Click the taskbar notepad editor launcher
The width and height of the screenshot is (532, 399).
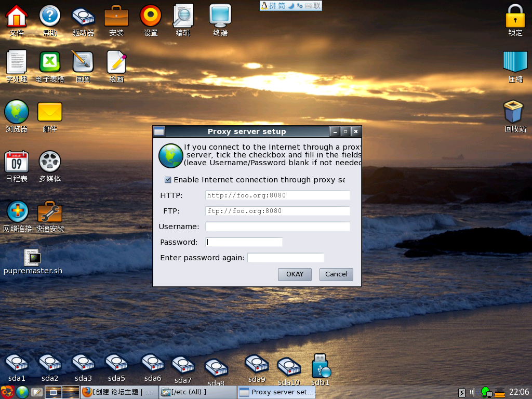coord(37,392)
